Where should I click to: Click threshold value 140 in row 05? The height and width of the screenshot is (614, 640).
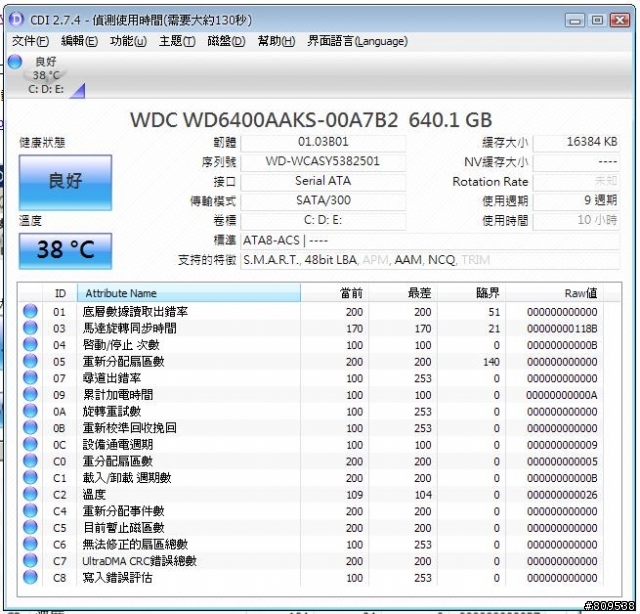491,362
